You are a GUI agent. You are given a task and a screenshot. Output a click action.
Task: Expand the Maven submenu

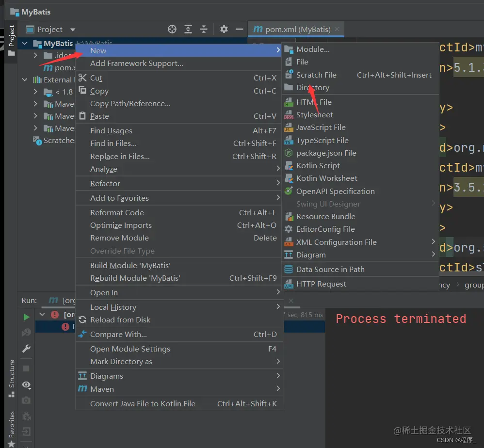coord(179,389)
